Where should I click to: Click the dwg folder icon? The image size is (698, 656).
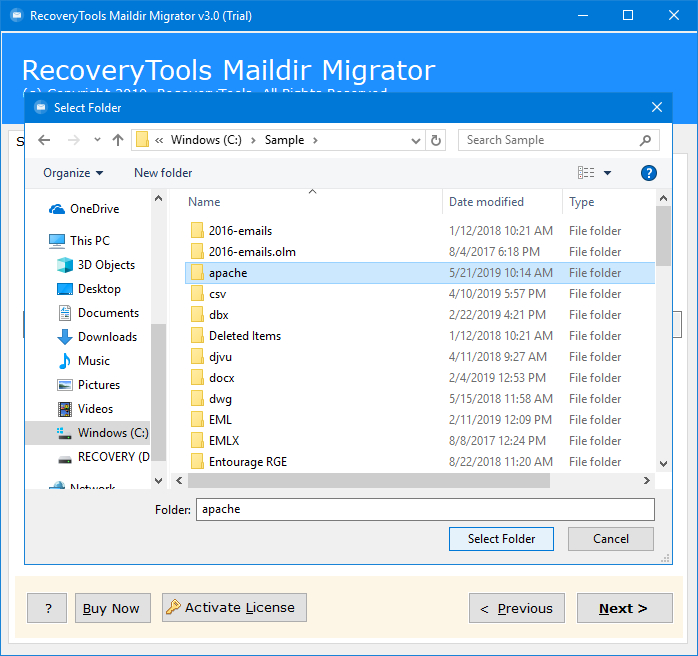pyautogui.click(x=197, y=399)
